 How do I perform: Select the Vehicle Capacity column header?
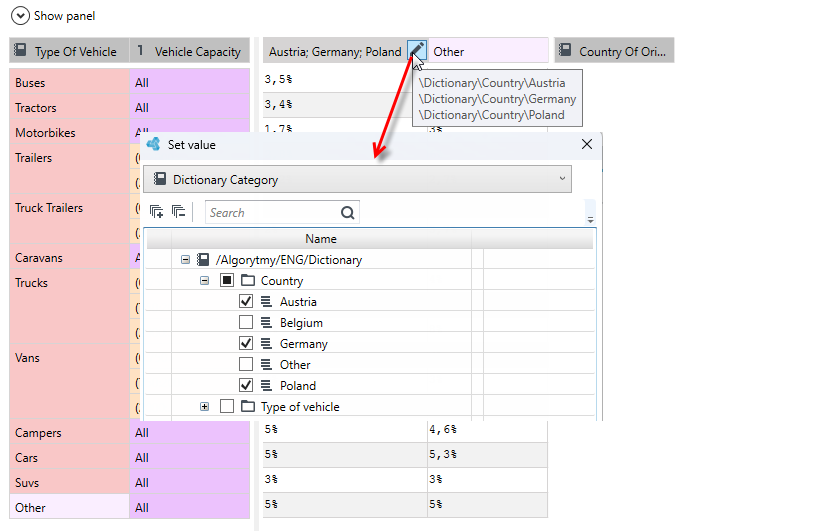click(x=189, y=50)
